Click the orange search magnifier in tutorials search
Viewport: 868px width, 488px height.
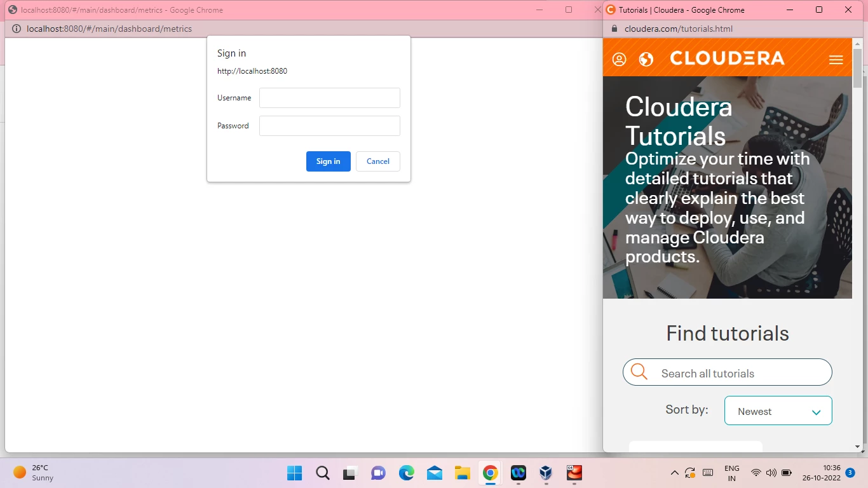click(x=639, y=372)
